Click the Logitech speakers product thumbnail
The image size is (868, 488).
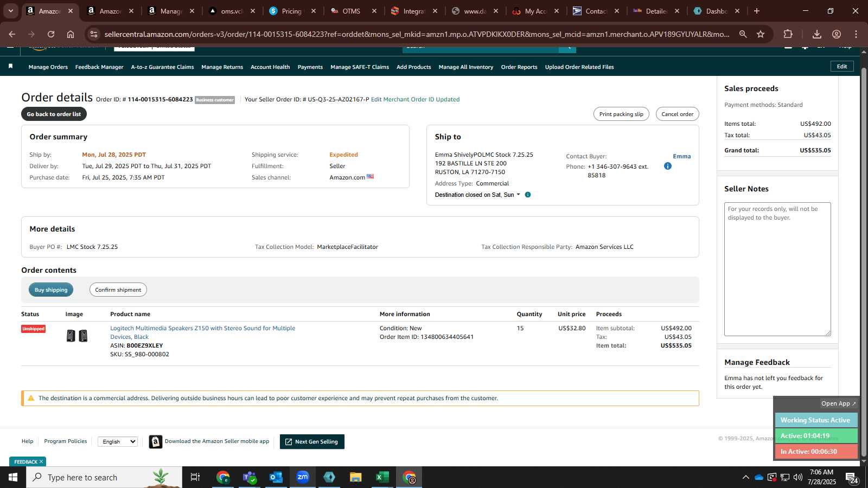(76, 336)
